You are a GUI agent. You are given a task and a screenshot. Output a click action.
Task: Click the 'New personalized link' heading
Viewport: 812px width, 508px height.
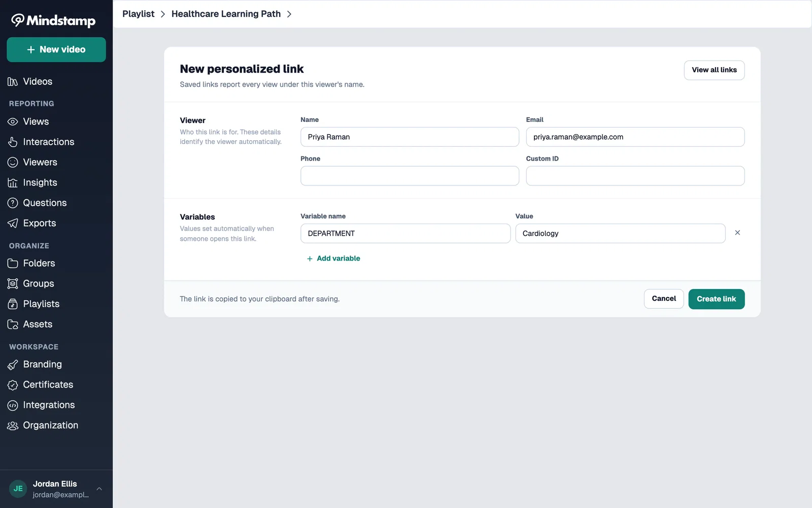[242, 69]
